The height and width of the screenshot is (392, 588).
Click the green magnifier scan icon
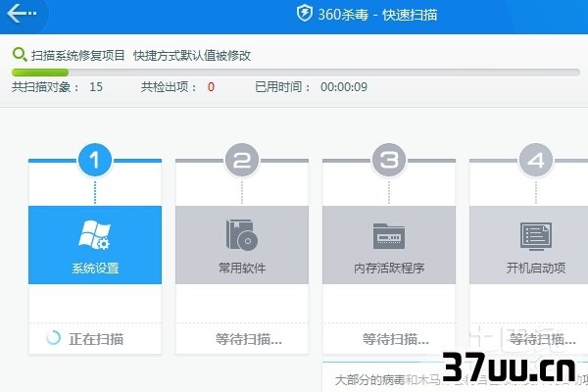(x=20, y=55)
